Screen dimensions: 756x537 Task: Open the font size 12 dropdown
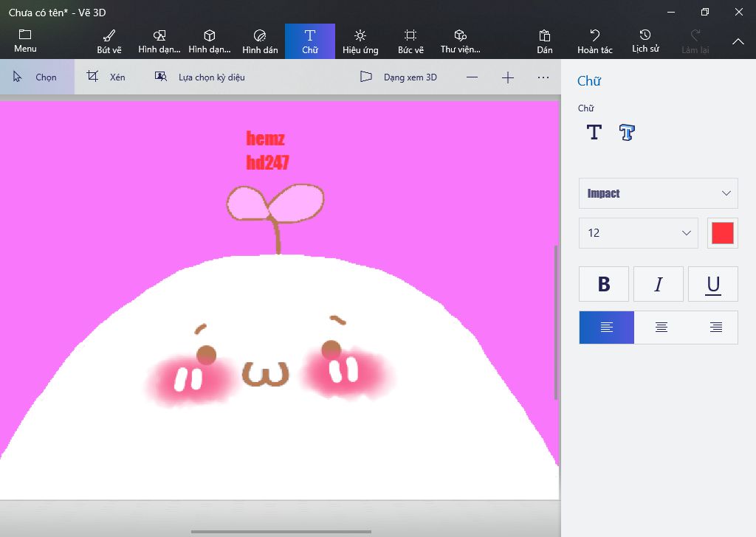[x=639, y=233]
